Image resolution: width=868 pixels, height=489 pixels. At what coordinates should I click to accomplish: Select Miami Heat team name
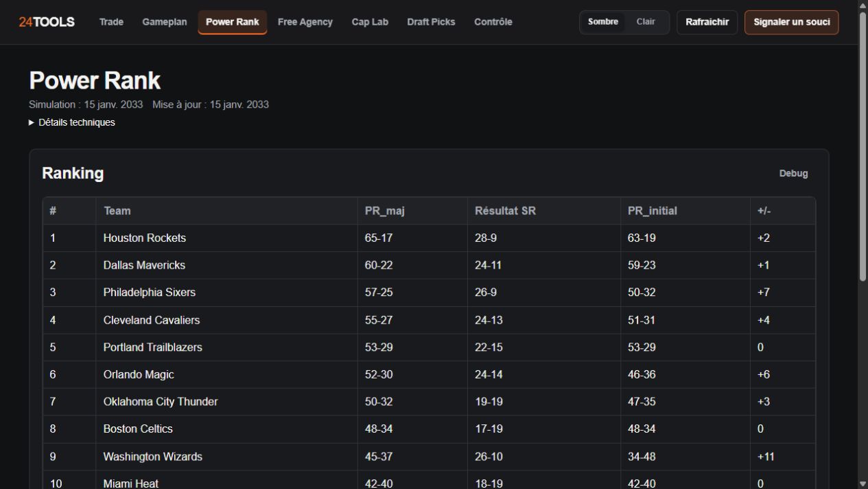(x=131, y=484)
